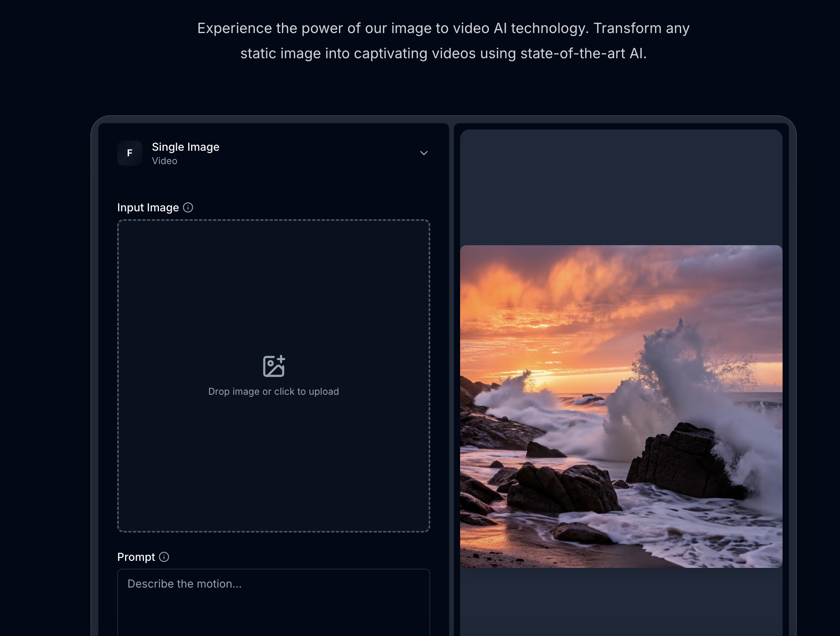The height and width of the screenshot is (636, 840).
Task: Click the sunset ocean example thumbnail
Action: coord(621,405)
